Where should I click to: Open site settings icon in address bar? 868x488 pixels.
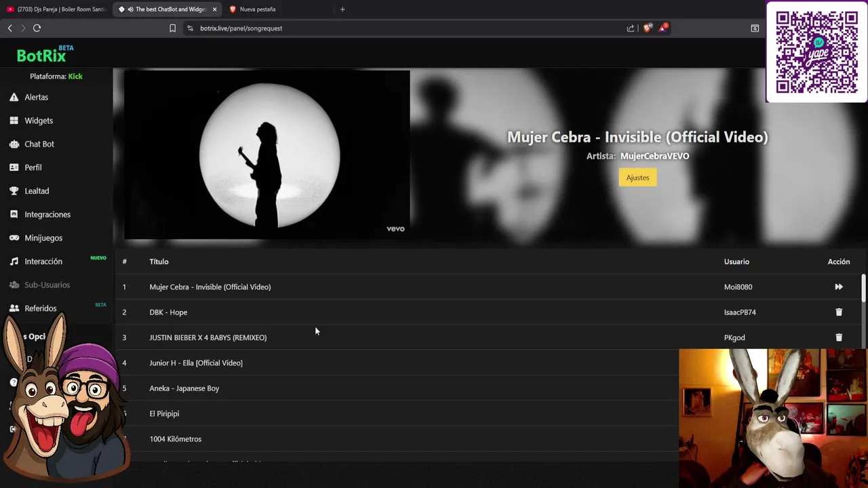[x=190, y=28]
